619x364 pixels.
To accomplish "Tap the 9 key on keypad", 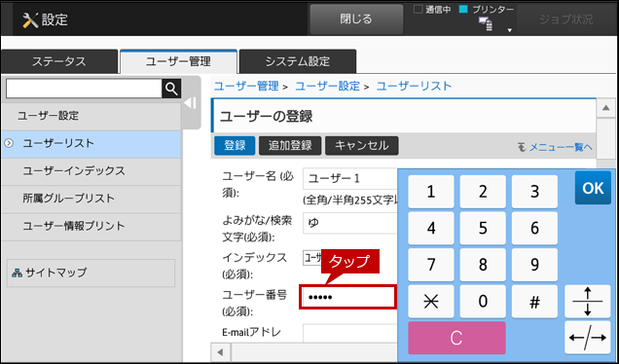I will pyautogui.click(x=534, y=265).
